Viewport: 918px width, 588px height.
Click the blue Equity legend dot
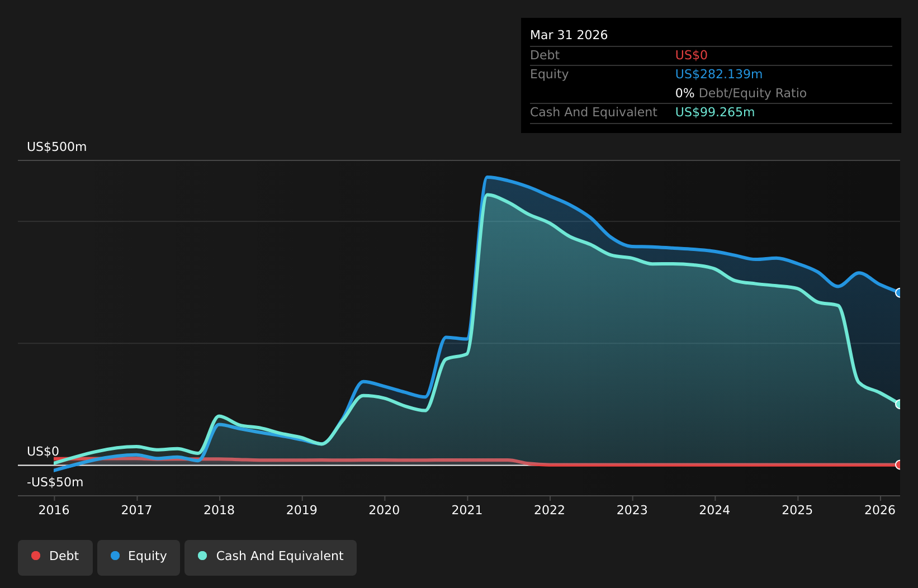115,556
